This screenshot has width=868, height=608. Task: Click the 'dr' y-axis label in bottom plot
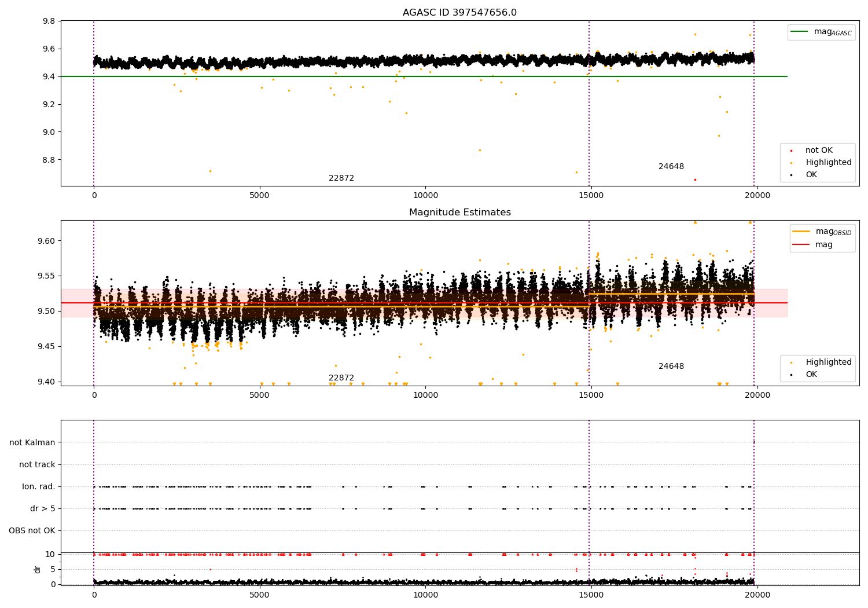point(38,569)
